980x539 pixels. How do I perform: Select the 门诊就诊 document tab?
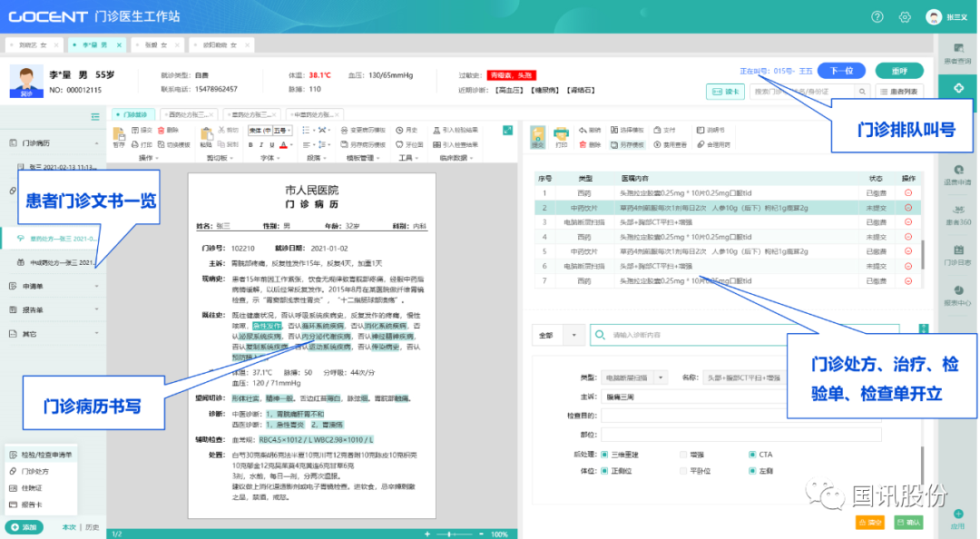133,114
